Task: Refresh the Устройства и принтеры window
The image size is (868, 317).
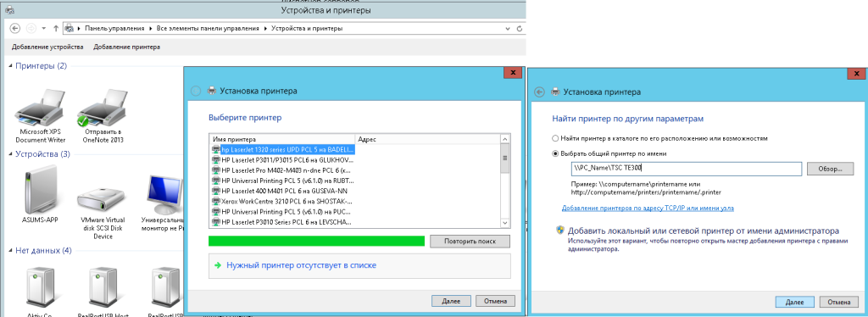Action: pyautogui.click(x=520, y=28)
